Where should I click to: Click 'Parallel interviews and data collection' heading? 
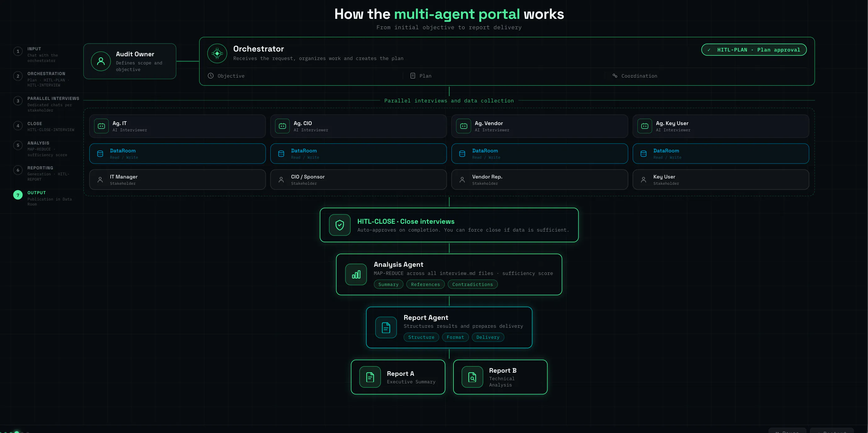click(x=449, y=101)
